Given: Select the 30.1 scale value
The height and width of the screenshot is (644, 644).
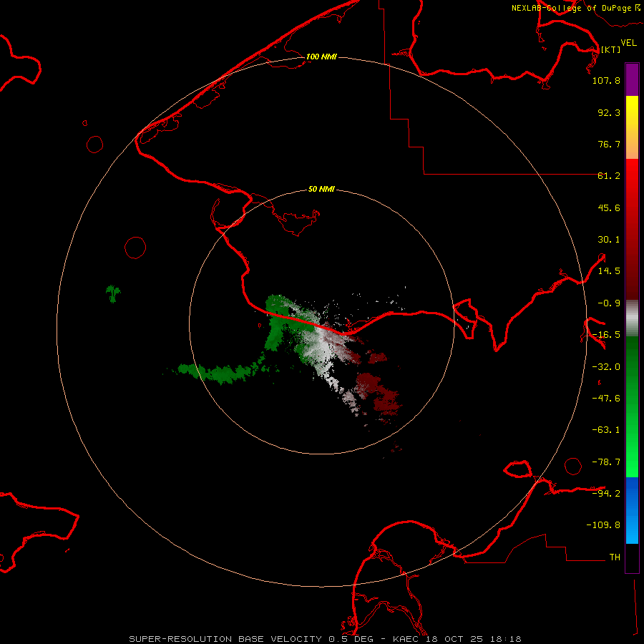Looking at the screenshot, I should tap(609, 240).
